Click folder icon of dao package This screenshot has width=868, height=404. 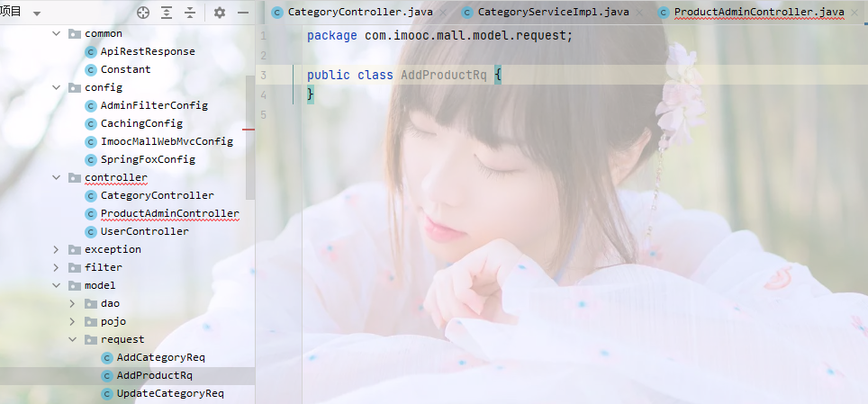click(90, 303)
